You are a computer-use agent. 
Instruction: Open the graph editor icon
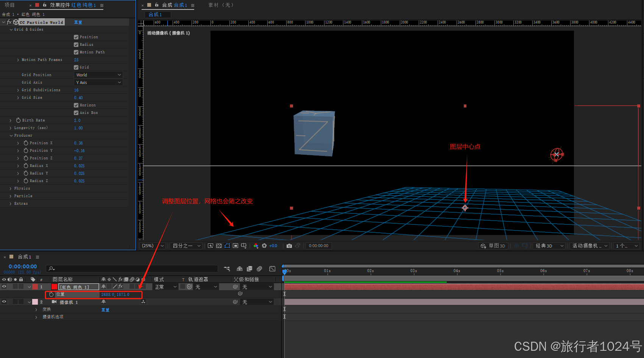click(272, 269)
